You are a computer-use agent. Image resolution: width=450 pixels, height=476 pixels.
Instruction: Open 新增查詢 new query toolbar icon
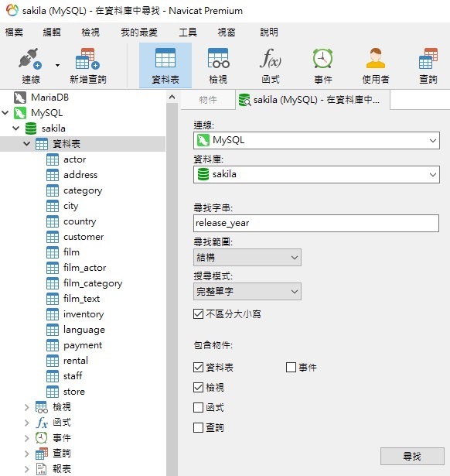(x=87, y=58)
